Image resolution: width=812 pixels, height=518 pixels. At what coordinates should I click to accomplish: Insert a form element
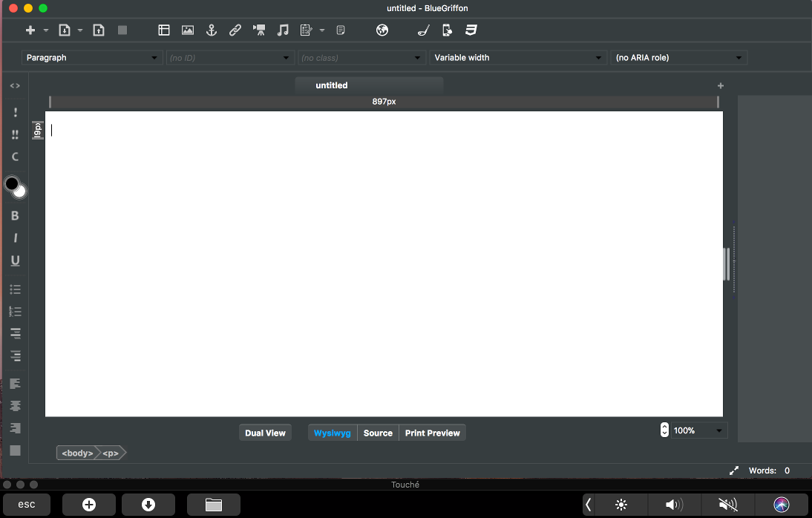(306, 30)
